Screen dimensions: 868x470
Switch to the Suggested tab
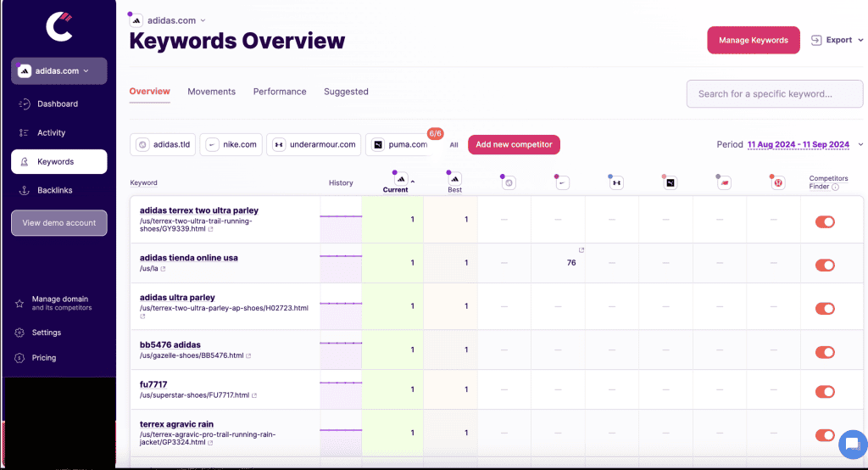pos(346,92)
